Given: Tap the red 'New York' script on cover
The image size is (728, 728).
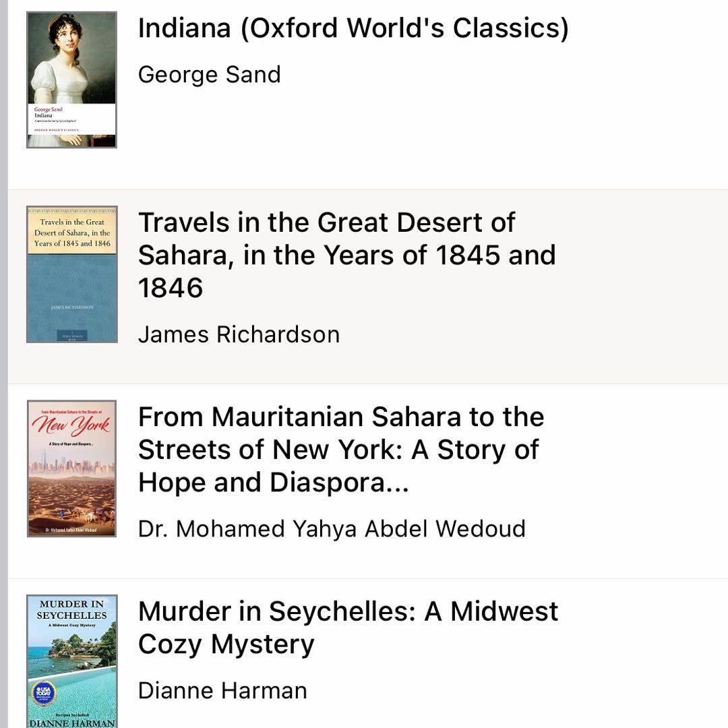Looking at the screenshot, I should (x=71, y=427).
